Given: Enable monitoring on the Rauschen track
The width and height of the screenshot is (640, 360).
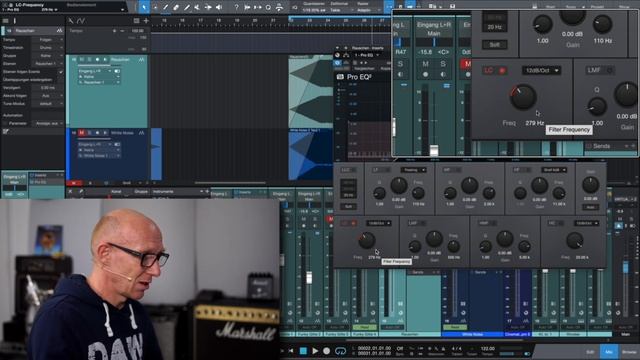Looking at the screenshot, I should pyautogui.click(x=105, y=60).
